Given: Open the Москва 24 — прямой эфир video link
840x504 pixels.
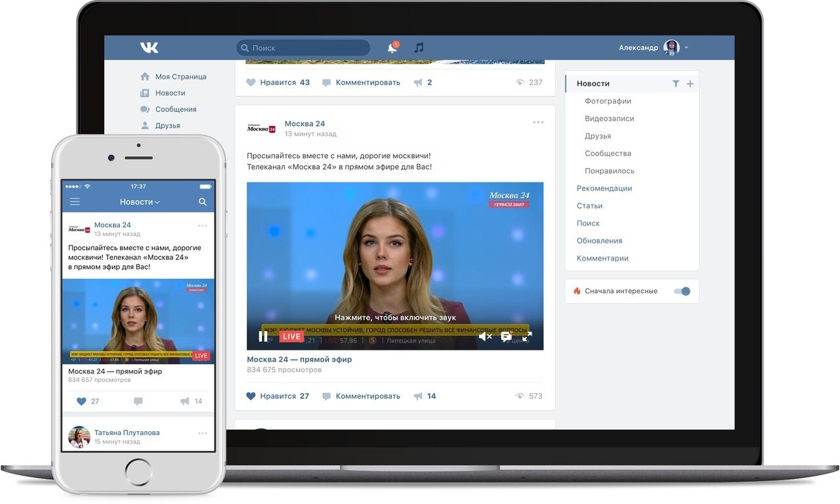Looking at the screenshot, I should pos(299,359).
